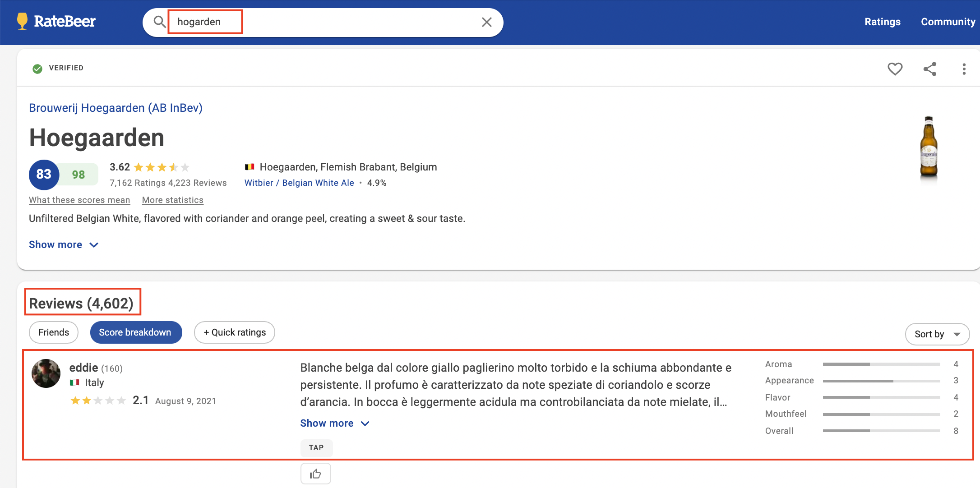Expand beer description with Show more

click(63, 244)
